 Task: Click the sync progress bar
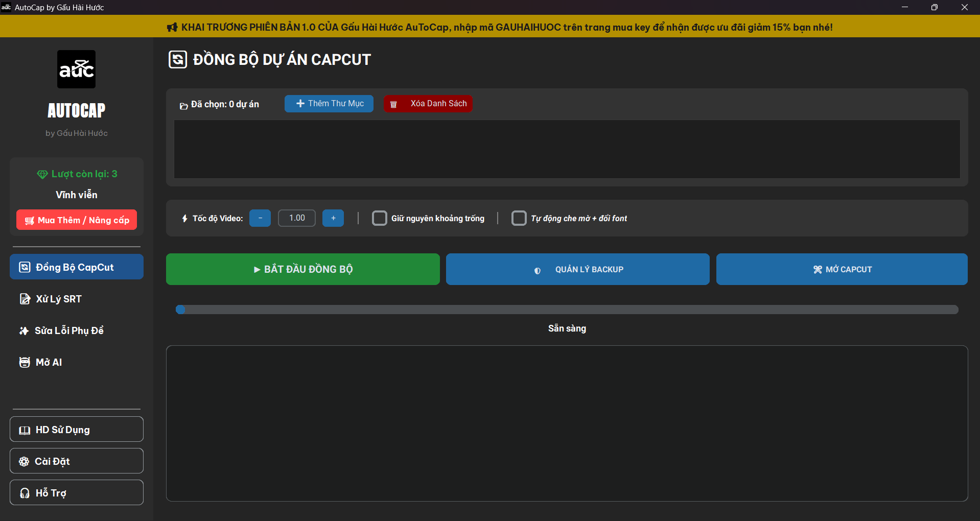point(567,310)
